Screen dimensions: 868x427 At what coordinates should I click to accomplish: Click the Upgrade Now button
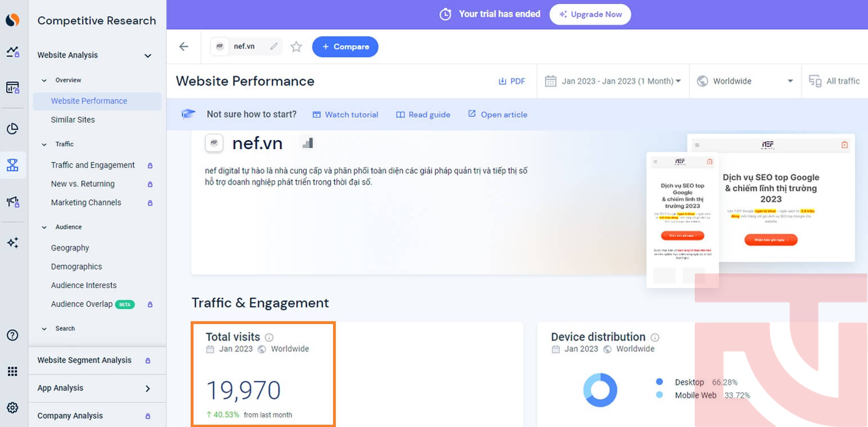(590, 15)
